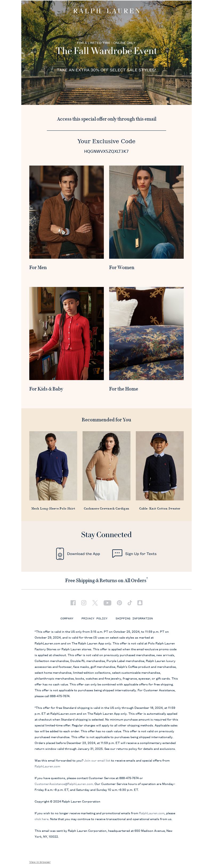213x868 pixels.
Task: Click the Pinterest icon
Action: click(119, 603)
